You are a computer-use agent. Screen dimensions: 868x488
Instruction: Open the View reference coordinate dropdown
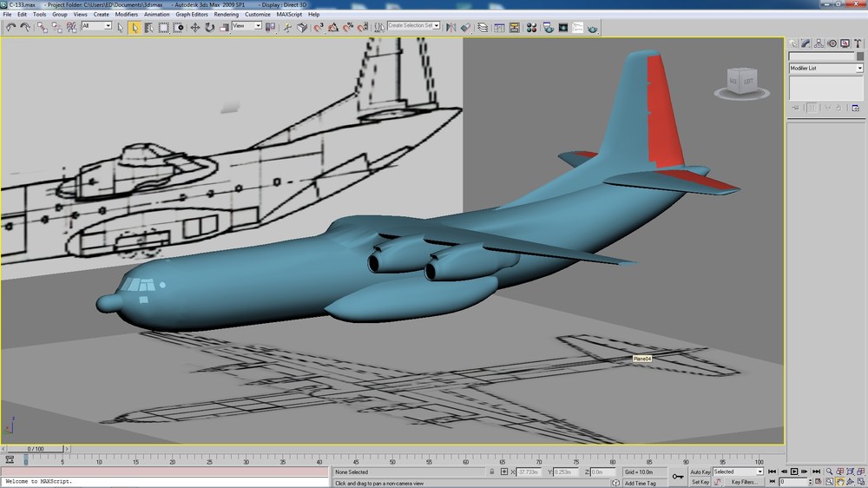point(247,25)
